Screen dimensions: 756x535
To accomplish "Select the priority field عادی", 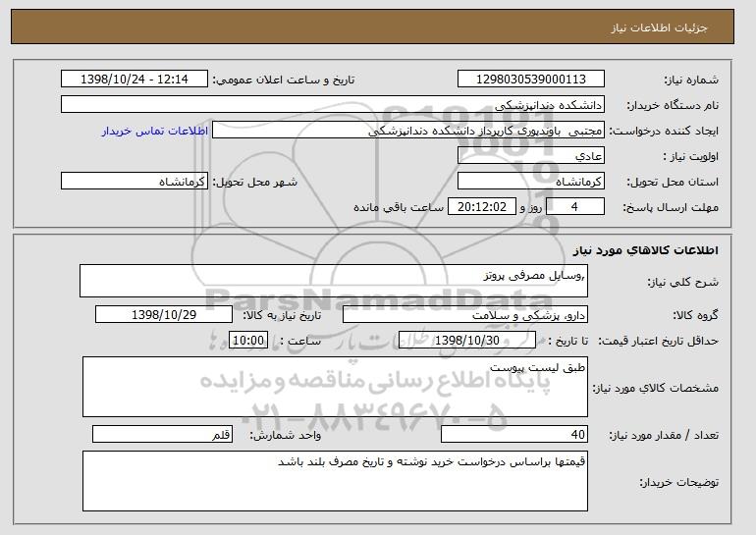I will pos(531,156).
